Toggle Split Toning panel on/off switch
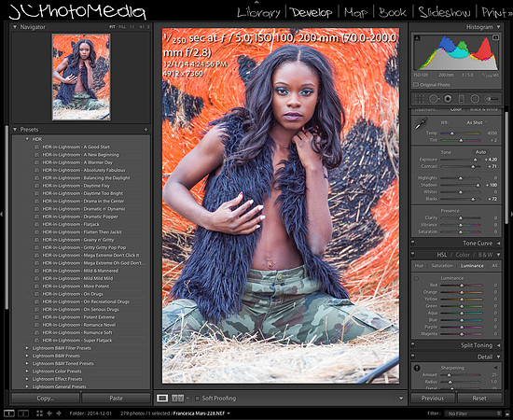Screen dimensions: 513x420 413,345
